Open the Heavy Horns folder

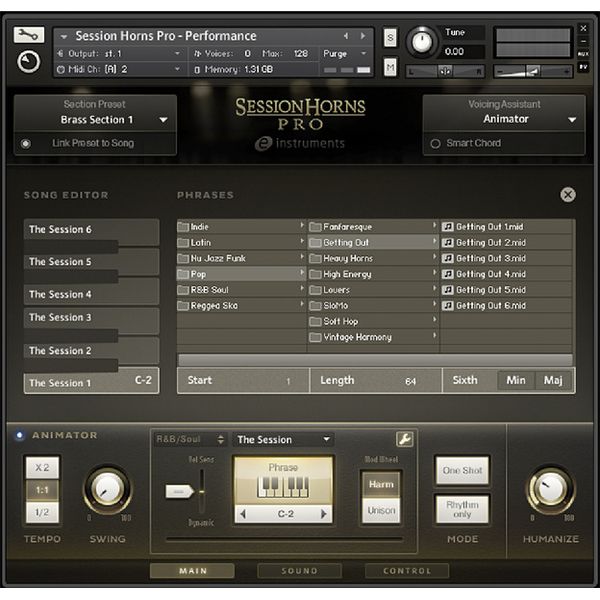coord(373,258)
